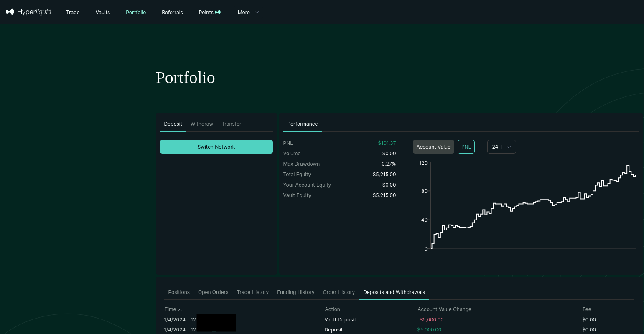Switch to the Transfer tab
Screen dimensions: 644x334
coord(232,124)
